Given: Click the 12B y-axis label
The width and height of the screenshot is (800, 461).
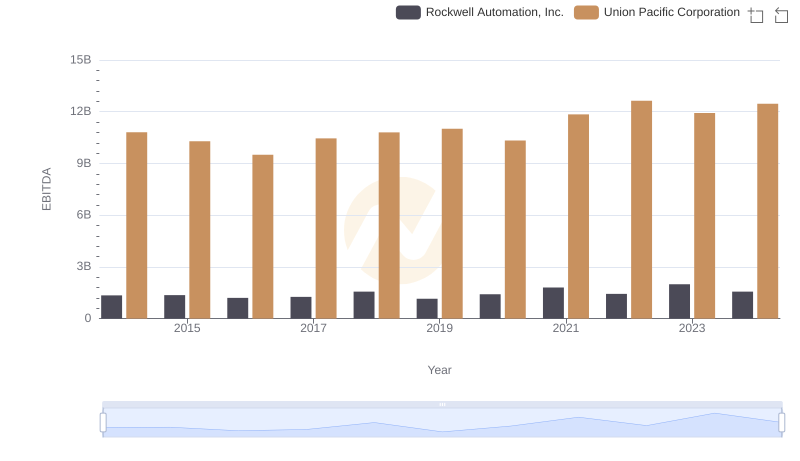Looking at the screenshot, I should click(81, 111).
